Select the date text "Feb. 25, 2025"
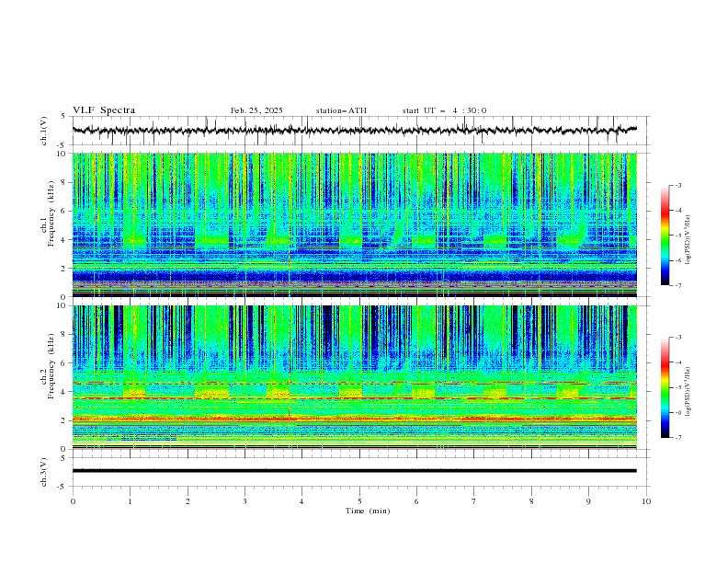Screen dimensions: 728x563 (x=256, y=110)
